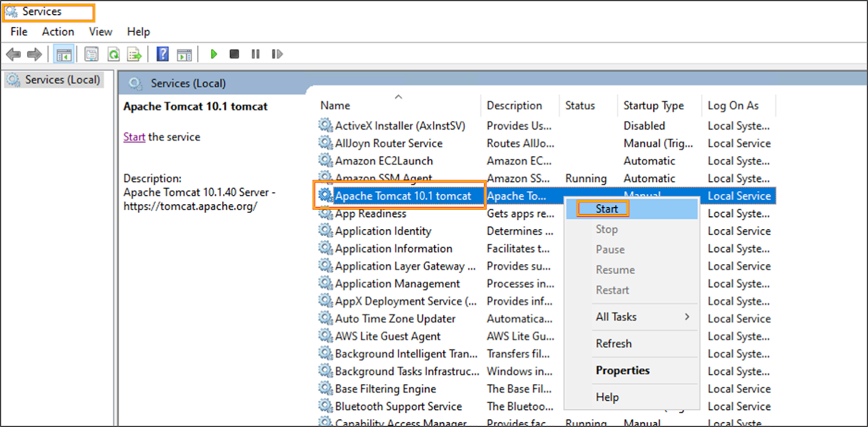This screenshot has height=427, width=868.
Task: Click the 'Provides Us...' description cell
Action: (x=519, y=126)
